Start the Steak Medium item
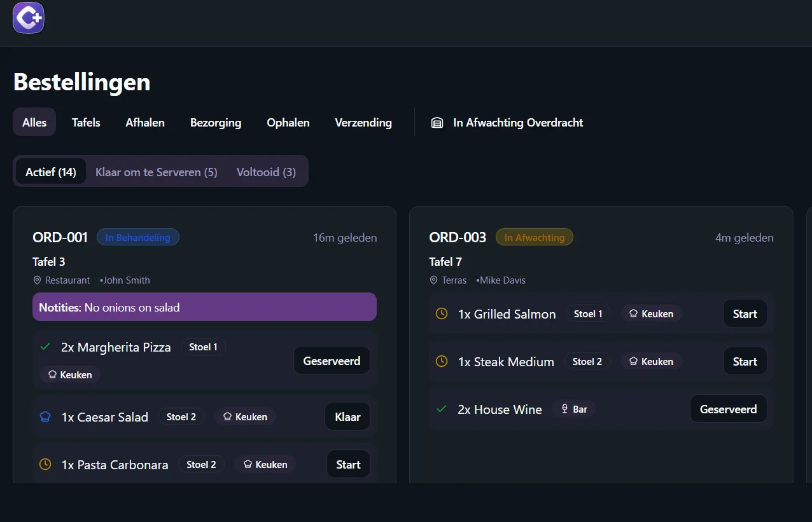This screenshot has width=812, height=522. point(745,361)
